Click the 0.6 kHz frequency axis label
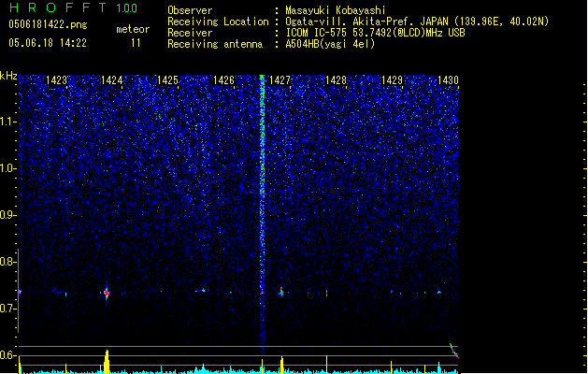This screenshot has height=374, width=588. coord(8,355)
